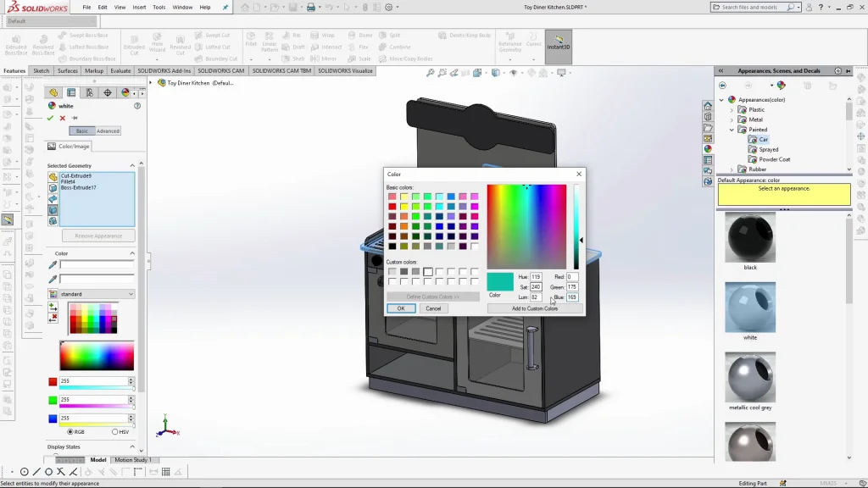Screen dimensions: 868x488
Task: Toggle the Basic appearance mode button
Action: (x=81, y=131)
